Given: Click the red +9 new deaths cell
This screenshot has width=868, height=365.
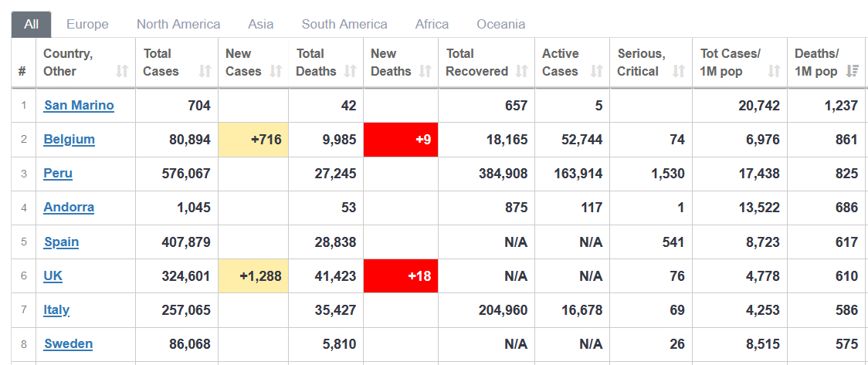Looking at the screenshot, I should [401, 140].
